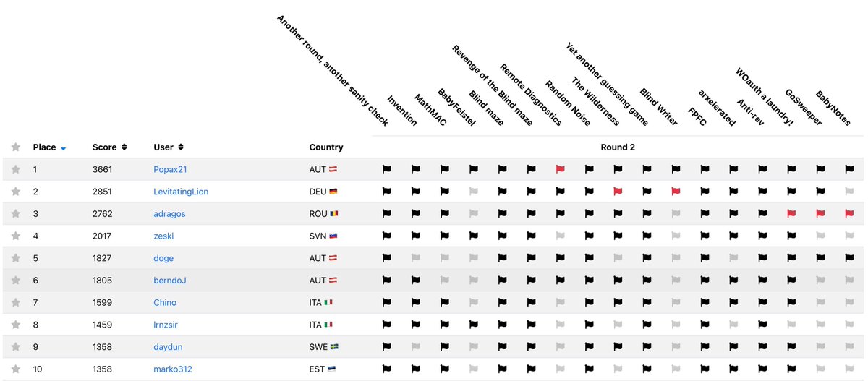This screenshot has height=381, width=868.
Task: Open the Chino user profile link
Action: (165, 303)
